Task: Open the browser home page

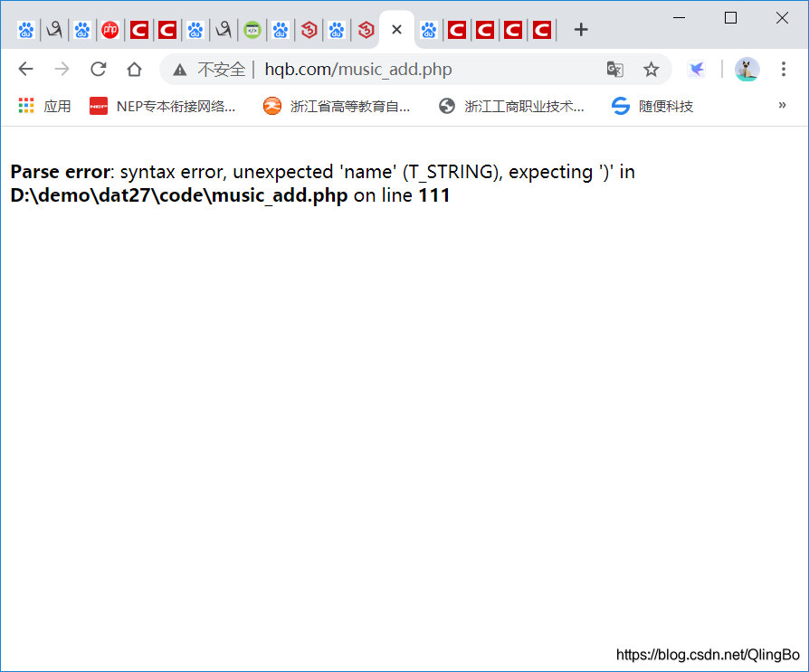Action: coord(134,69)
